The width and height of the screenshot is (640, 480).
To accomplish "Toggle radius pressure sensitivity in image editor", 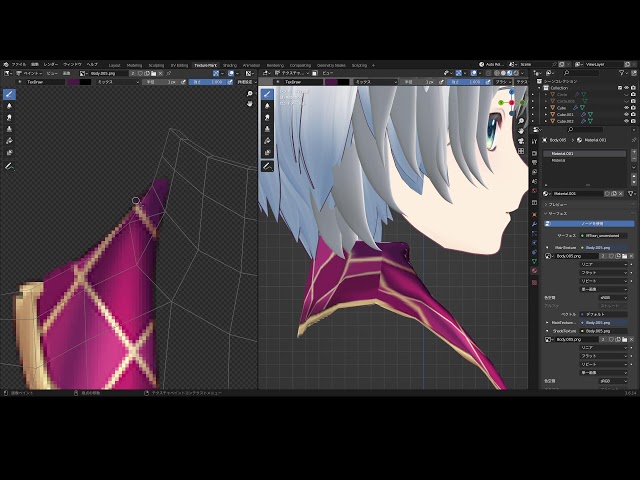I will pos(183,82).
